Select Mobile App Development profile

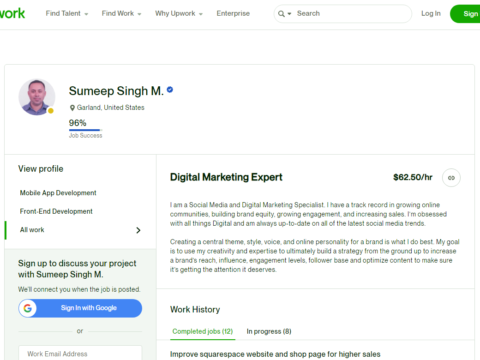(58, 193)
